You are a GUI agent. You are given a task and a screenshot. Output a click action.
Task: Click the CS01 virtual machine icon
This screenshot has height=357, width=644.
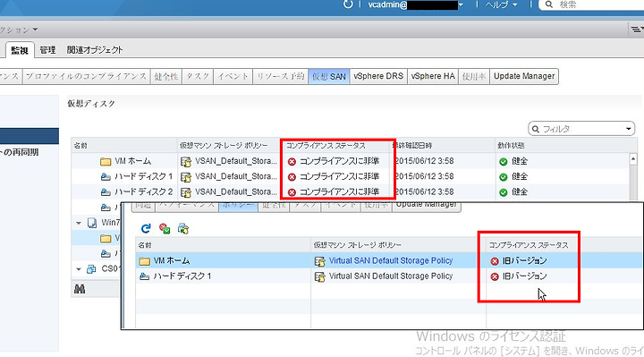91,269
